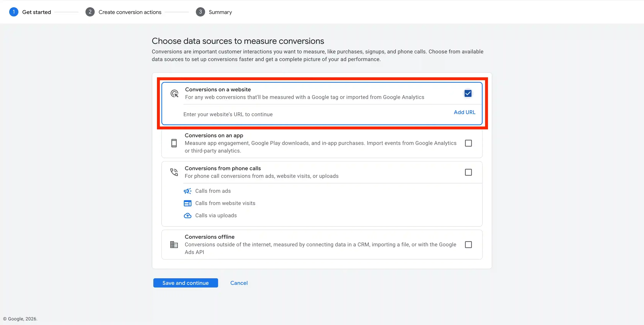This screenshot has width=644, height=325.
Task: Click the Calls from website visits text
Action: point(225,203)
